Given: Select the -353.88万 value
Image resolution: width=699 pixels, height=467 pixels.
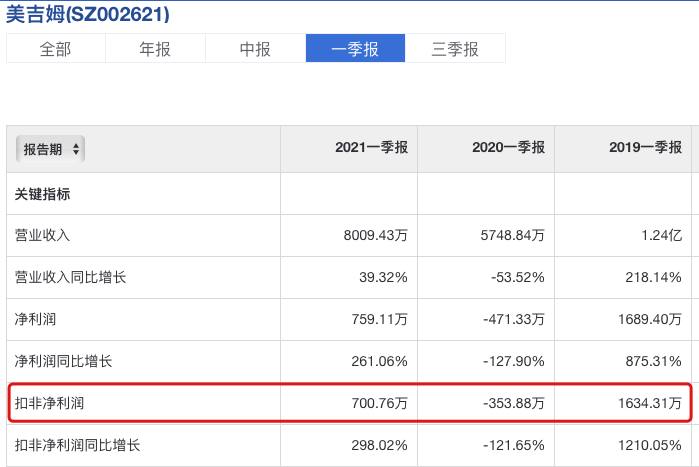Looking at the screenshot, I should [x=514, y=403].
